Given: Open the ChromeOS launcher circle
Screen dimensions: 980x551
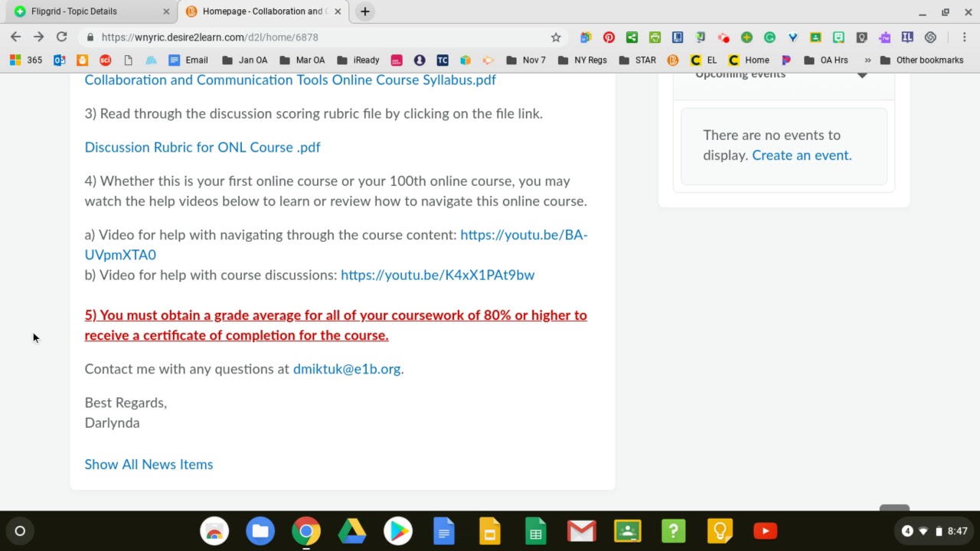Looking at the screenshot, I should point(20,530).
